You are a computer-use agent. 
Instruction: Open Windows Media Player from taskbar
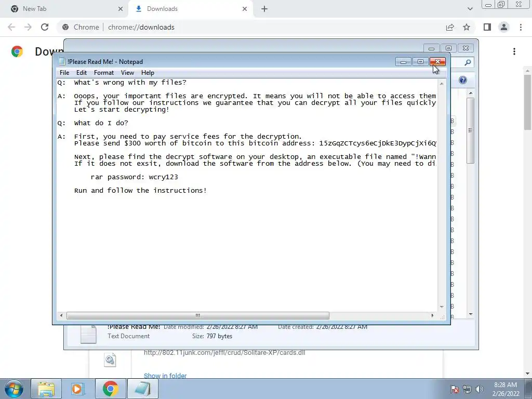[78, 389]
